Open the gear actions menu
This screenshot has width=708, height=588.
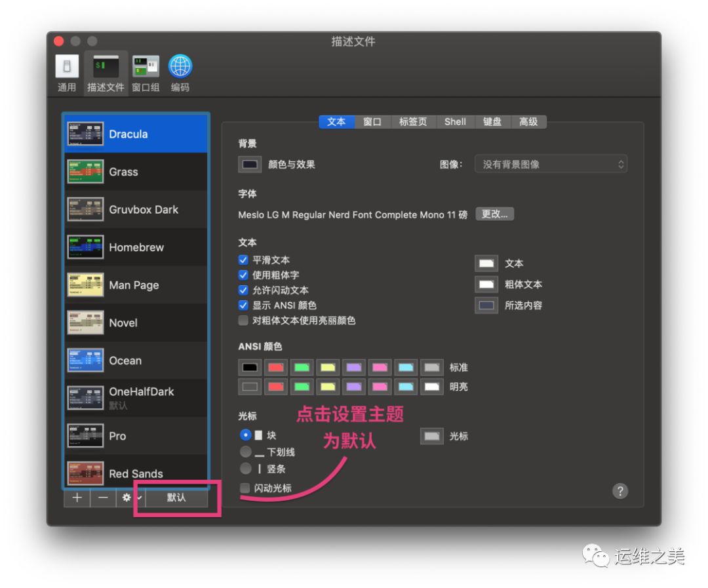click(131, 498)
